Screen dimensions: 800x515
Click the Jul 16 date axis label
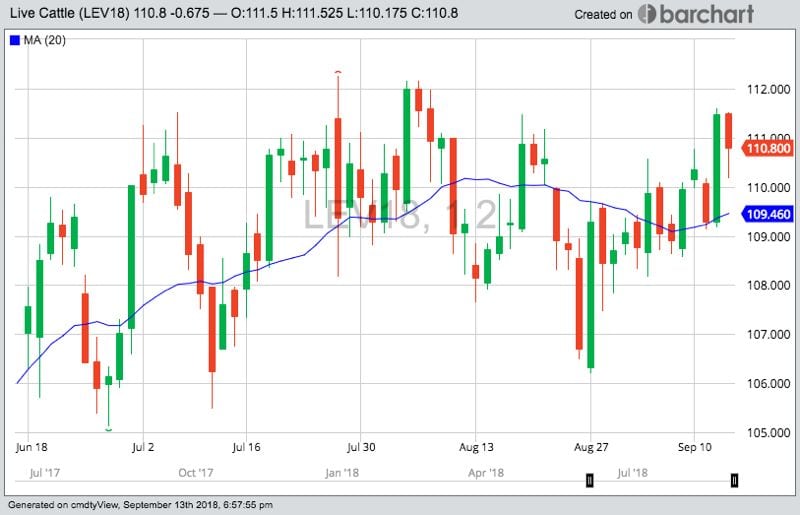click(246, 447)
